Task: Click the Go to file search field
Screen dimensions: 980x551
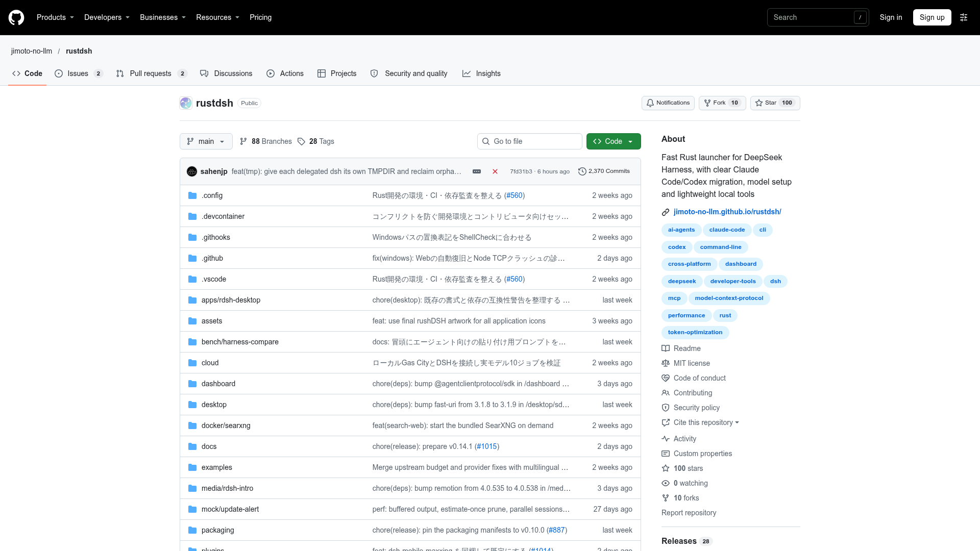Action: (x=530, y=141)
